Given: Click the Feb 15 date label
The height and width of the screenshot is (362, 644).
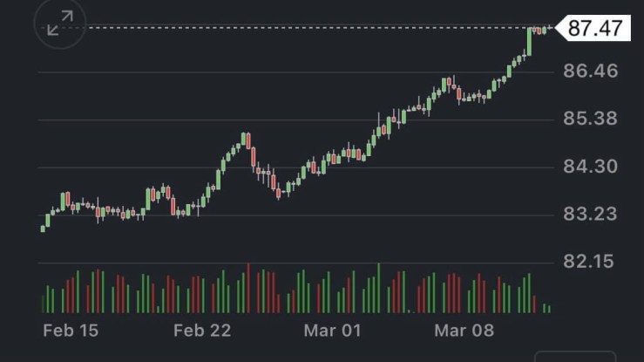Looking at the screenshot, I should 71,331.
